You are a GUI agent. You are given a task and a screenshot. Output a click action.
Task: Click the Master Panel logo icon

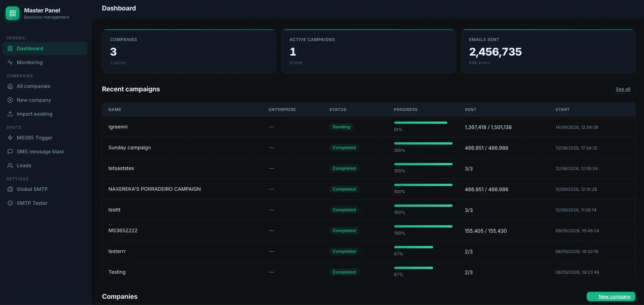[13, 13]
